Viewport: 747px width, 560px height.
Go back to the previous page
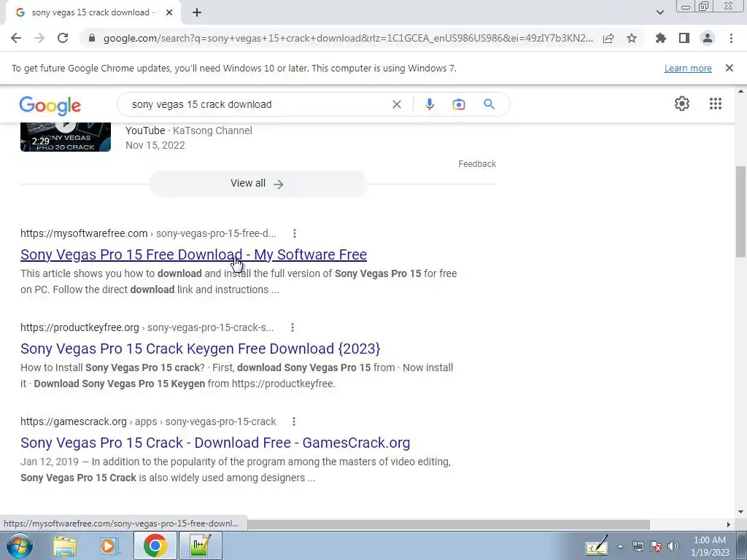pyautogui.click(x=16, y=38)
